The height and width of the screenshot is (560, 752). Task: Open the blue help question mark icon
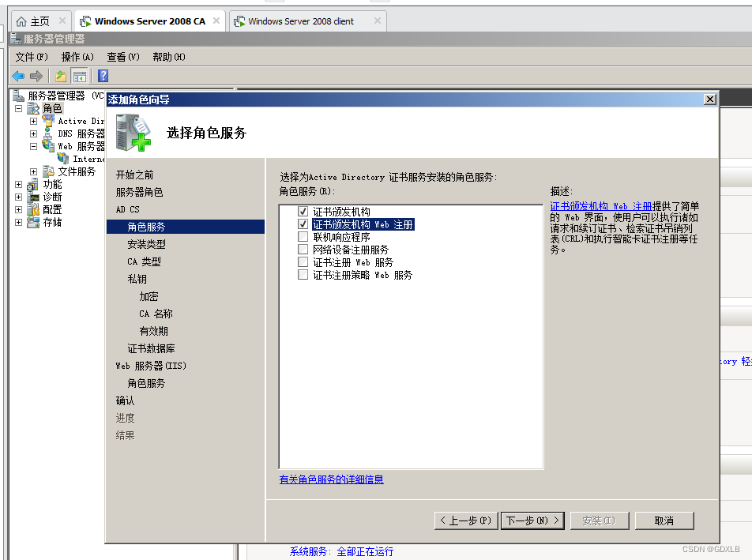tap(103, 76)
